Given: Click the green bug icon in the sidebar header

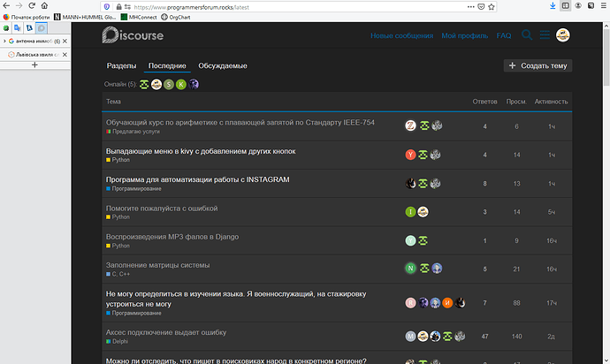Looking at the screenshot, I should coord(6,28).
